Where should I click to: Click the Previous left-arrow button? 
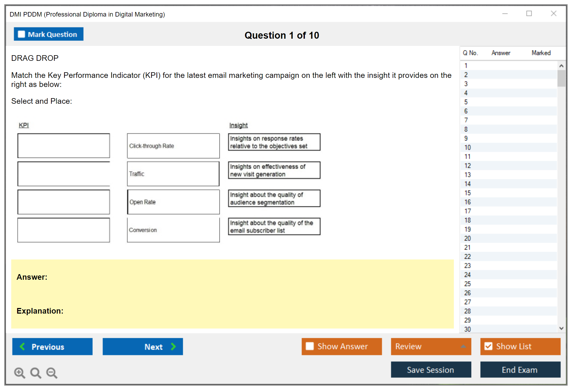pyautogui.click(x=52, y=346)
